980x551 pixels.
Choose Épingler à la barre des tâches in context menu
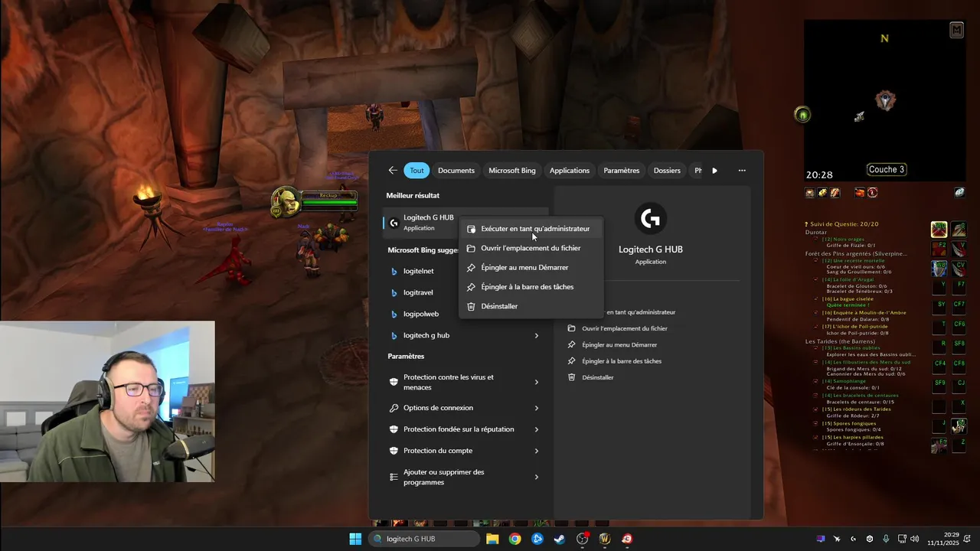pyautogui.click(x=531, y=287)
